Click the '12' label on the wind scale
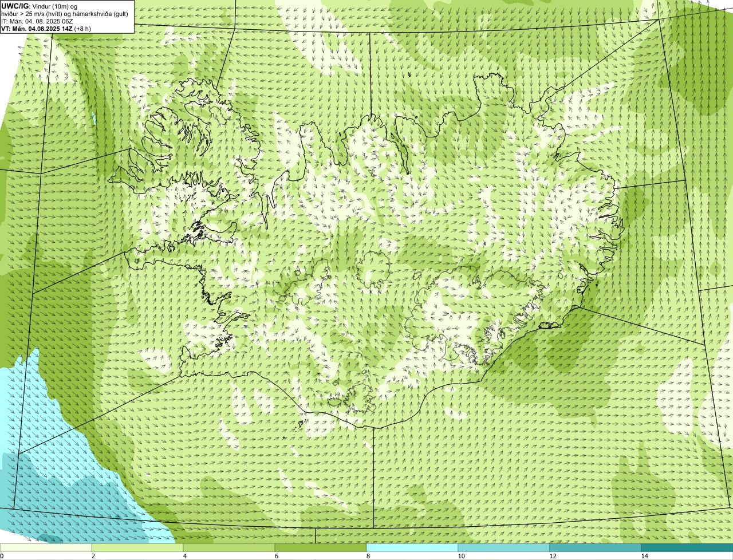 (553, 556)
